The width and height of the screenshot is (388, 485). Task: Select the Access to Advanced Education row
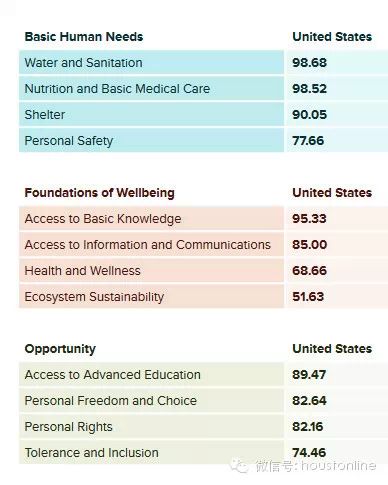203,375
